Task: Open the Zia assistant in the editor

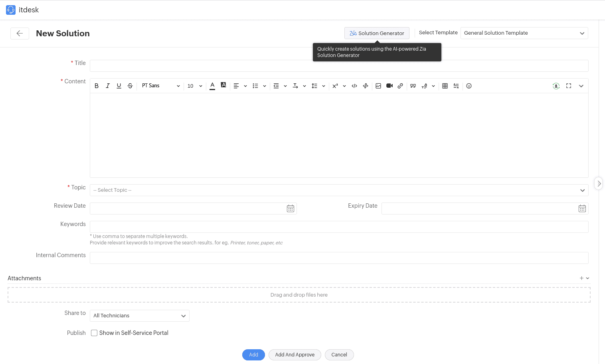Action: click(x=556, y=86)
